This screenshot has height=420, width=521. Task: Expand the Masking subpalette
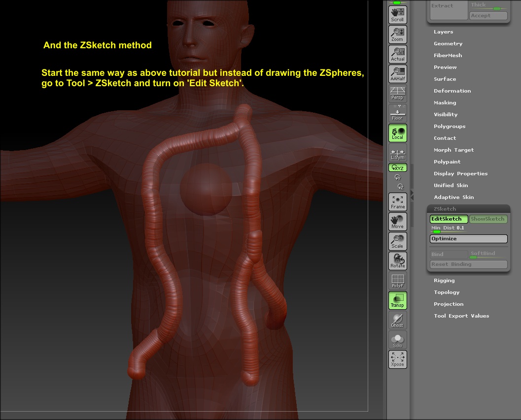(x=445, y=102)
